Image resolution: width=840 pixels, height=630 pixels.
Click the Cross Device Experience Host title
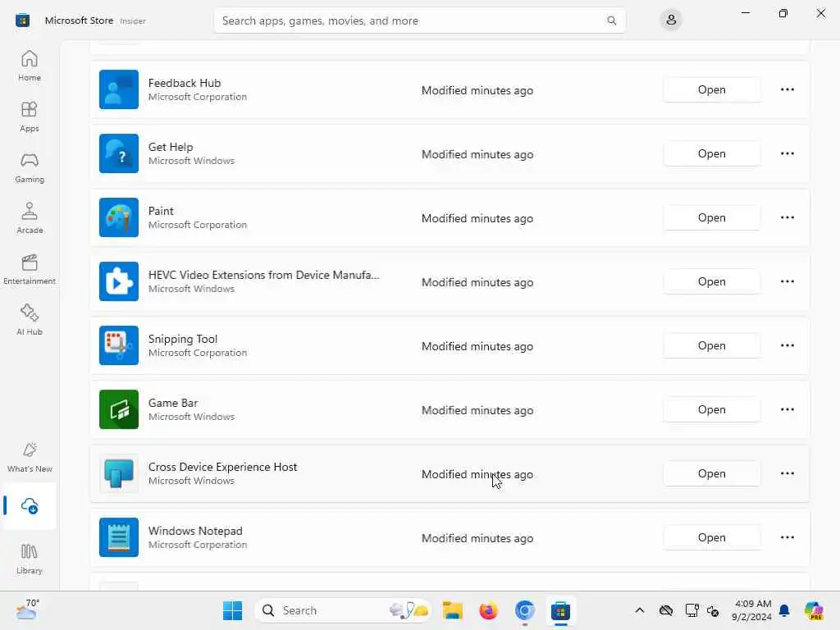(x=222, y=467)
